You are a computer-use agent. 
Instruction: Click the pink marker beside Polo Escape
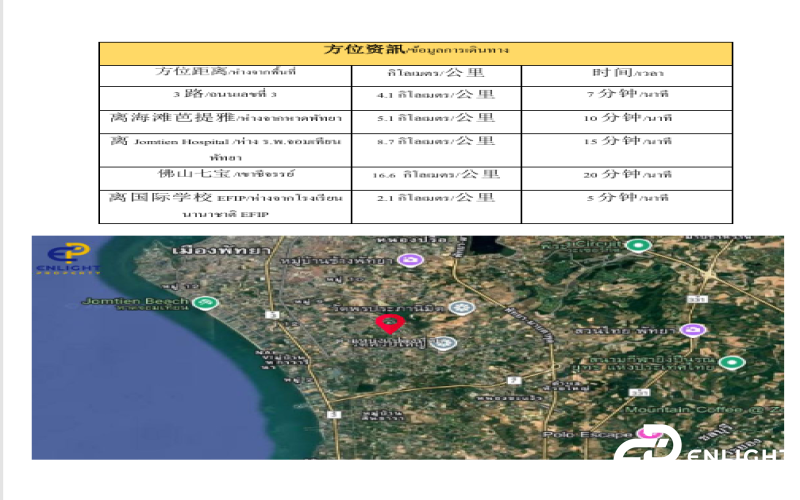coord(643,435)
